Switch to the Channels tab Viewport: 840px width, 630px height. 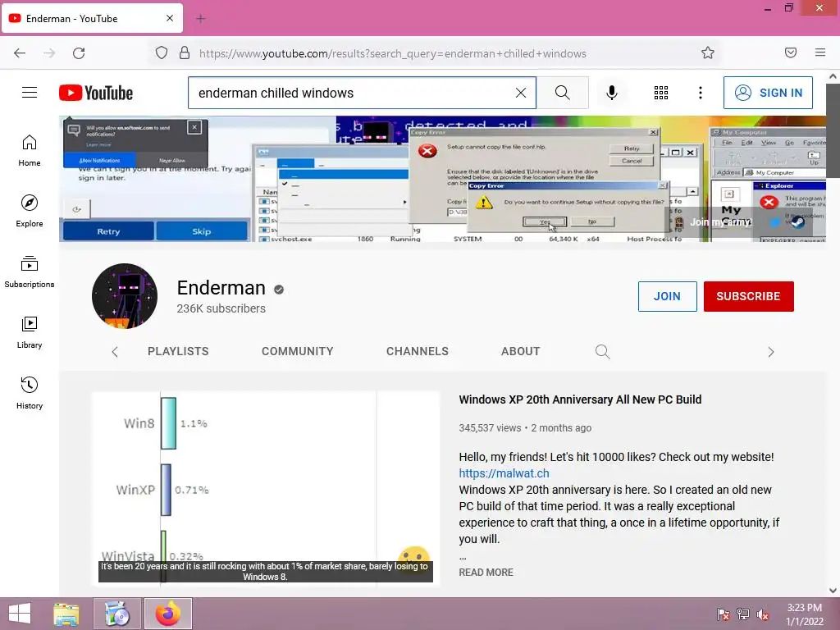[x=418, y=351]
